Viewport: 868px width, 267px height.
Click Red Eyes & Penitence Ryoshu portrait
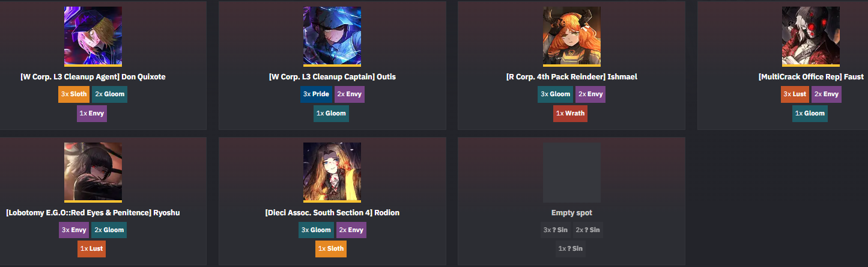coord(93,172)
